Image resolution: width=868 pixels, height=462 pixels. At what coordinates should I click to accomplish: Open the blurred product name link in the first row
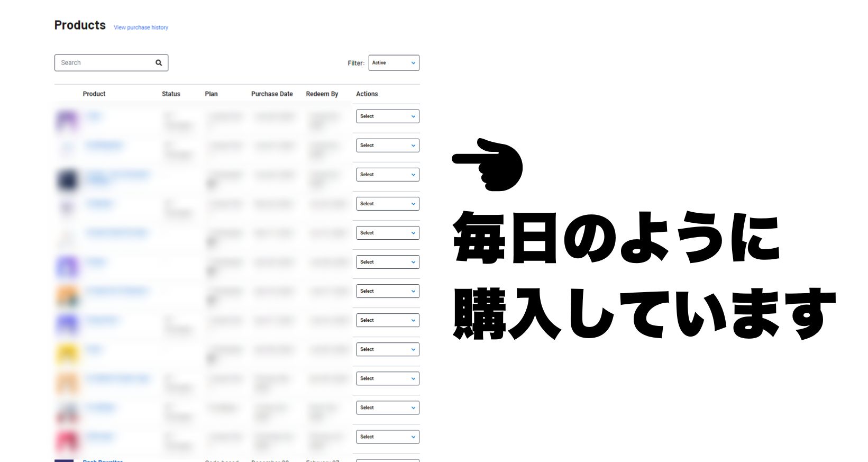(x=94, y=116)
